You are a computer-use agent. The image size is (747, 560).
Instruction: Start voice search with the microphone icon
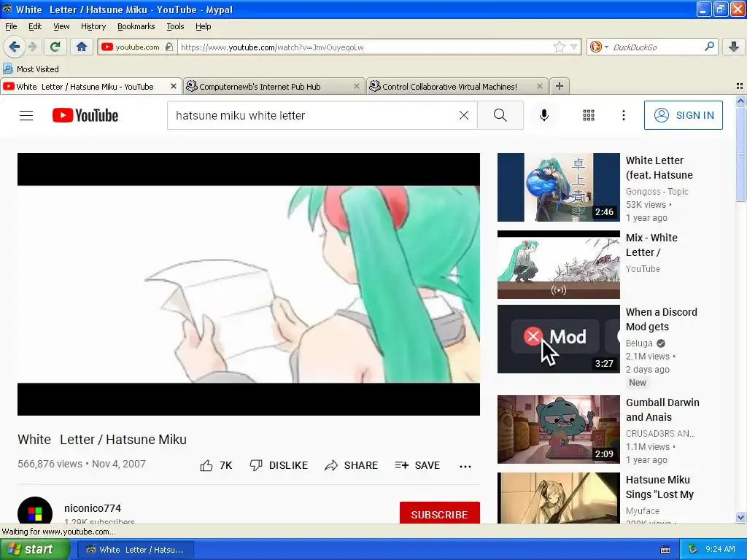coord(544,115)
